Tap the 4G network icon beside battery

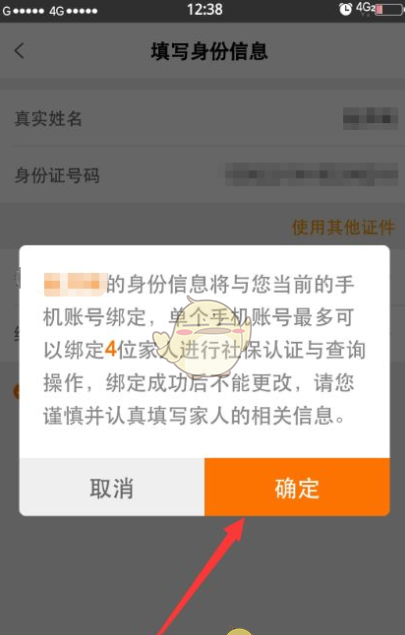(x=365, y=8)
